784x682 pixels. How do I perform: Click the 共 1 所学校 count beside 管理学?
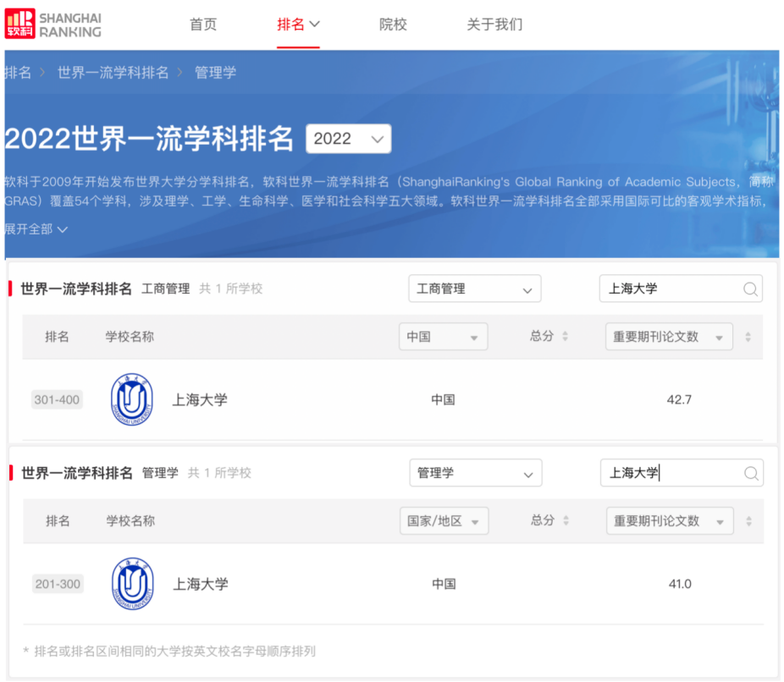(x=219, y=473)
